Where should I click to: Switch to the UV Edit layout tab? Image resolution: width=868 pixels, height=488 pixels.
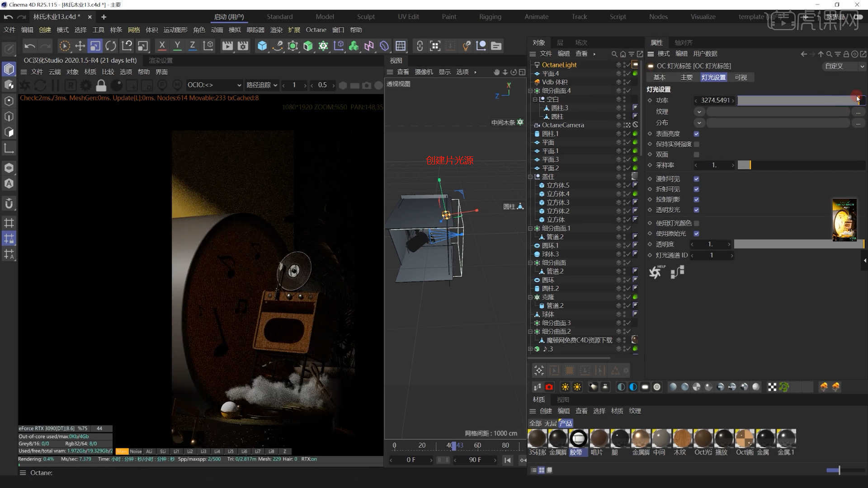(x=408, y=17)
